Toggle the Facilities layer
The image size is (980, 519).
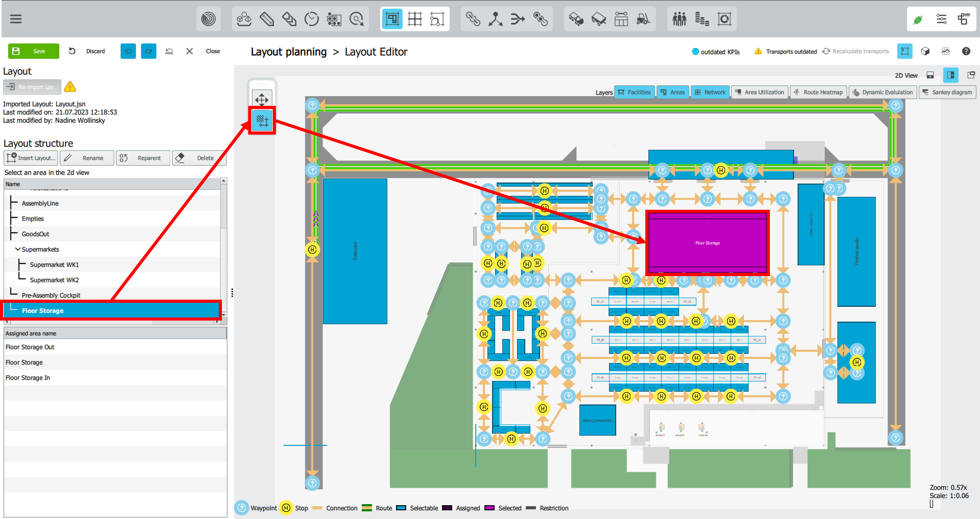point(634,92)
